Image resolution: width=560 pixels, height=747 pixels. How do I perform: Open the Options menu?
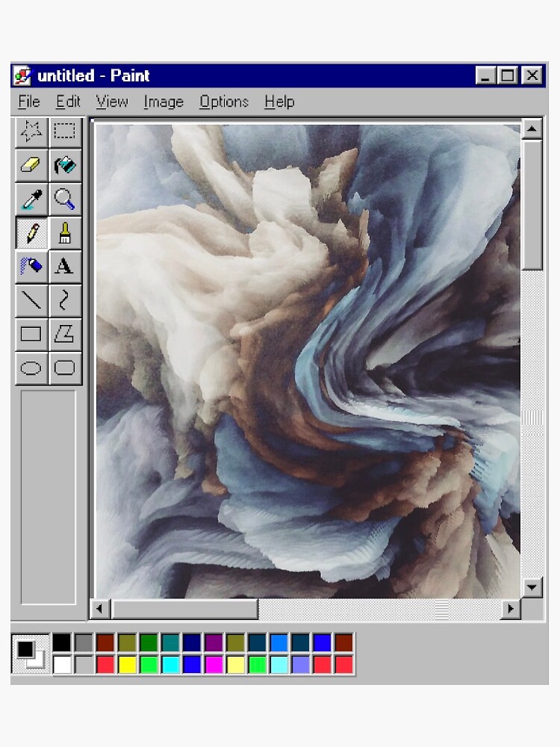[x=224, y=102]
